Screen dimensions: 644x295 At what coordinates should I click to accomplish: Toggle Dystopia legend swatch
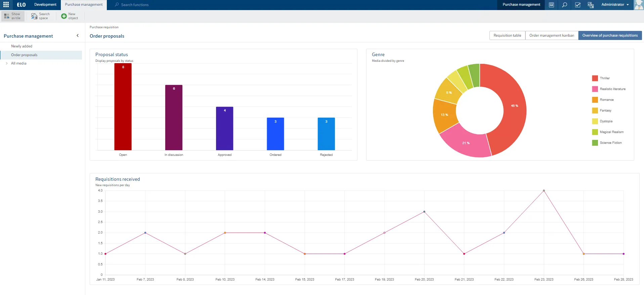pyautogui.click(x=595, y=121)
